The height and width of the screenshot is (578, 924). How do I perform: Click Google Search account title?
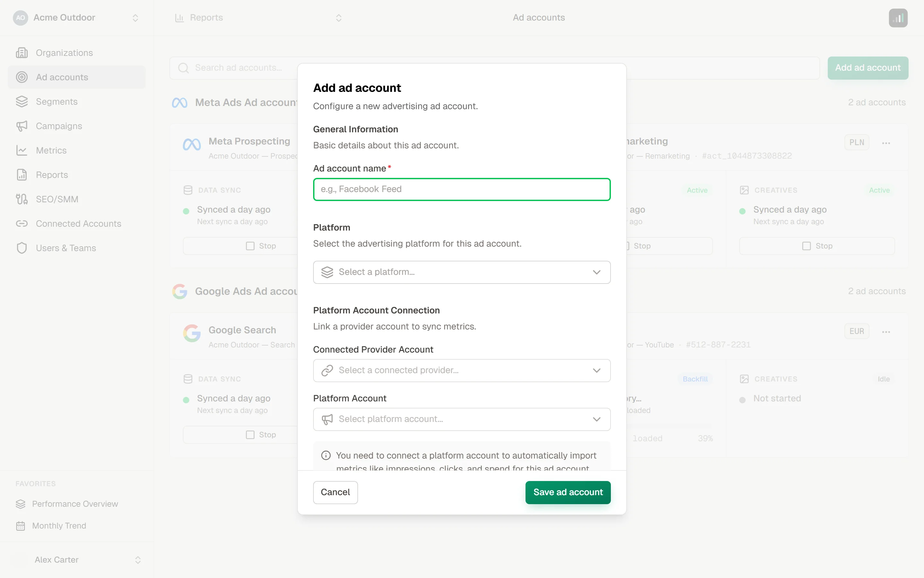(x=242, y=330)
